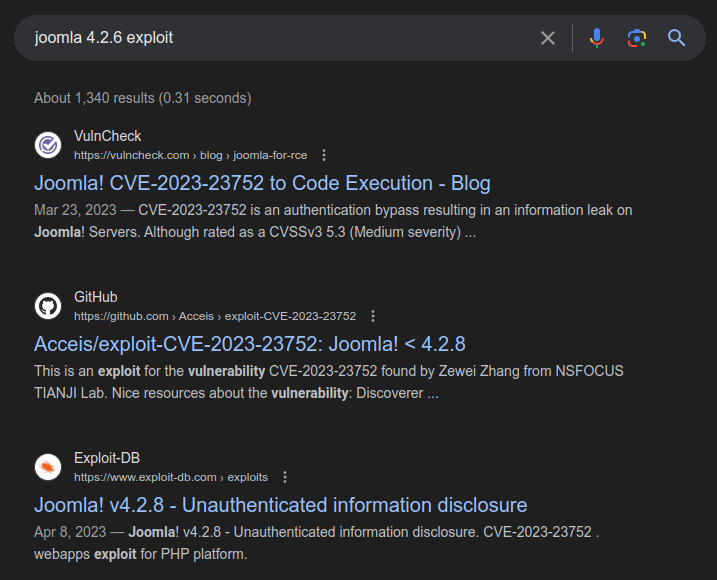717x580 pixels.
Task: Open the Acceis/exploit-CVE-2023-23752 GitHub result
Action: tap(249, 344)
